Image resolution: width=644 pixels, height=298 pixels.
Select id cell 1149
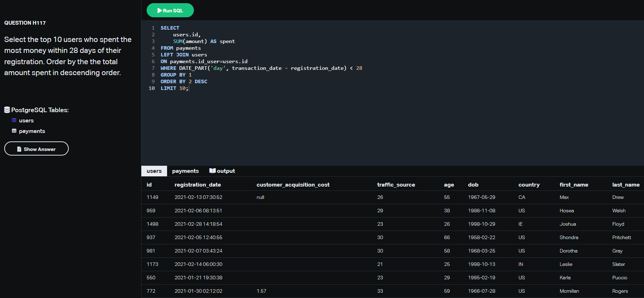pyautogui.click(x=152, y=197)
